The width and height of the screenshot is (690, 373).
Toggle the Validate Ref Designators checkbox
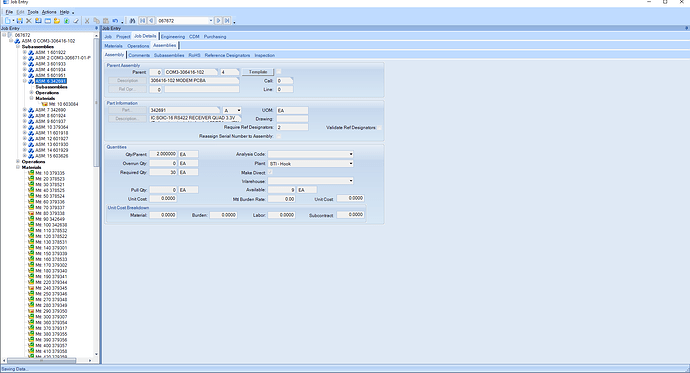(x=379, y=128)
